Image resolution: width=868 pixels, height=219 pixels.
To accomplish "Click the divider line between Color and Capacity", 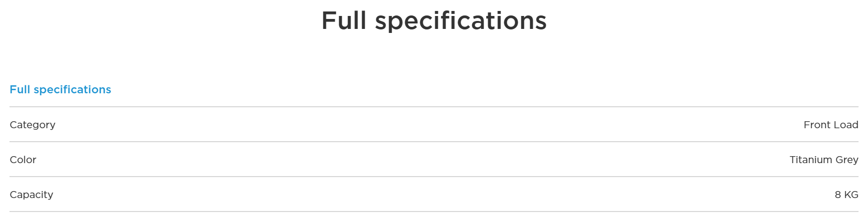I will pyautogui.click(x=434, y=177).
